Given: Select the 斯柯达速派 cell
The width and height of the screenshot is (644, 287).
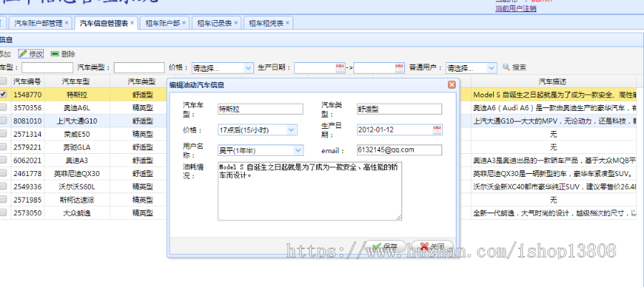Looking at the screenshot, I should 77,200.
